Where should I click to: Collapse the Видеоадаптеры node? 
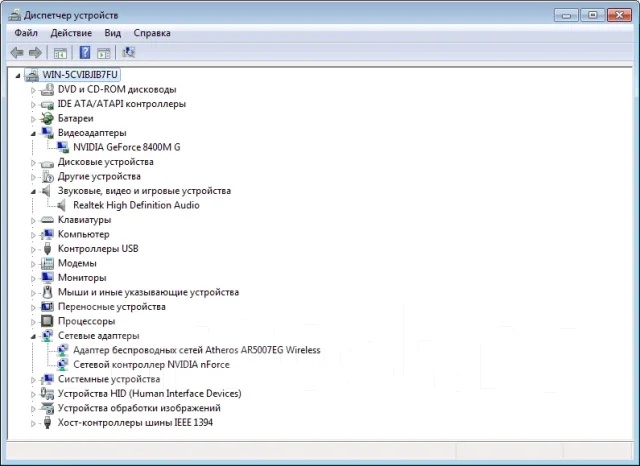point(33,133)
